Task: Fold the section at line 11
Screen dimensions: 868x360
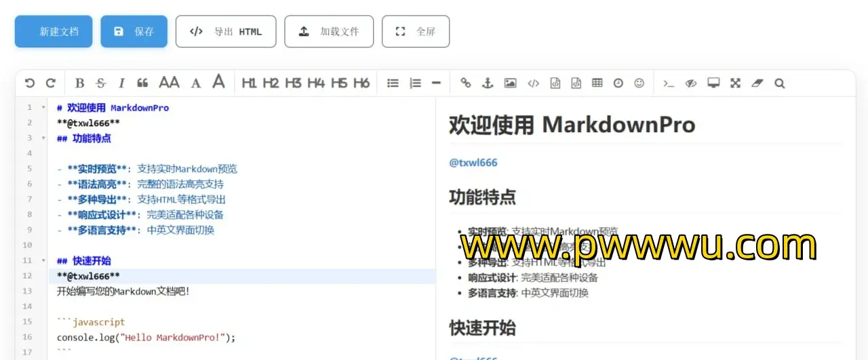Action: click(x=43, y=261)
